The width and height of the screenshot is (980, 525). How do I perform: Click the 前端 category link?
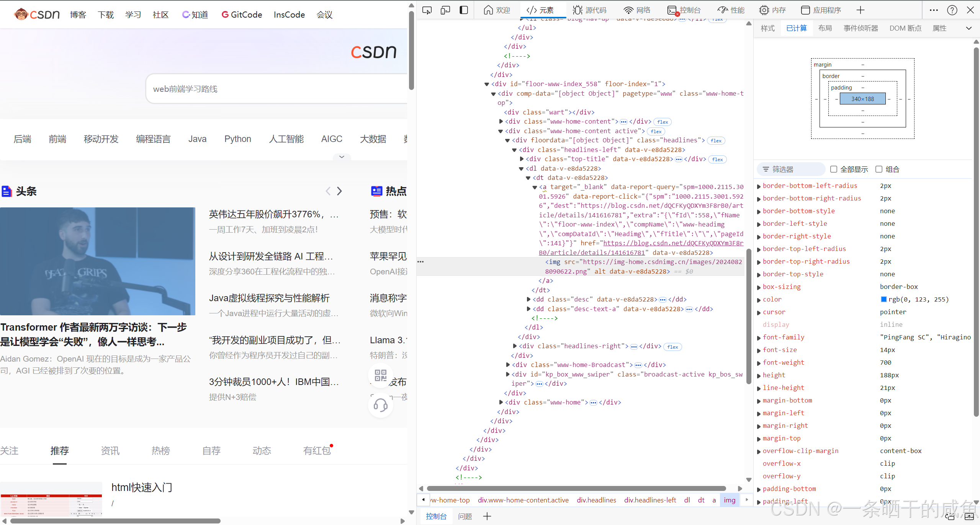(57, 139)
